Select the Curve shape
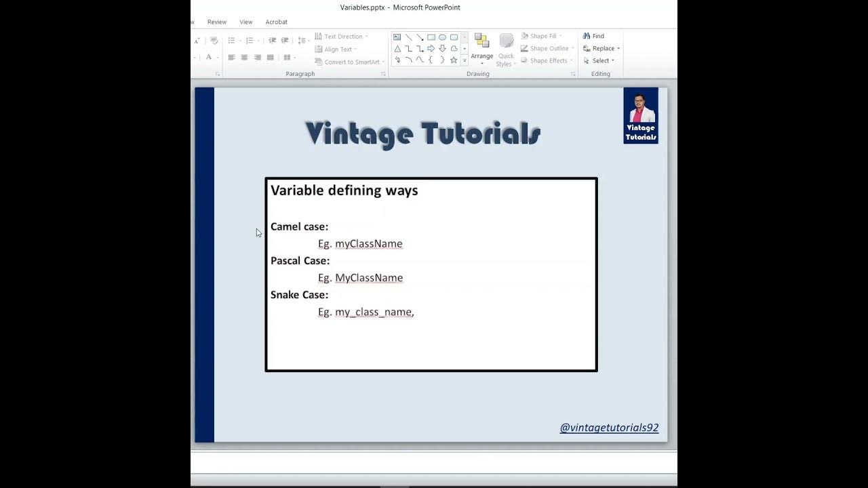Screen dimensions: 868x488 [x=420, y=60]
